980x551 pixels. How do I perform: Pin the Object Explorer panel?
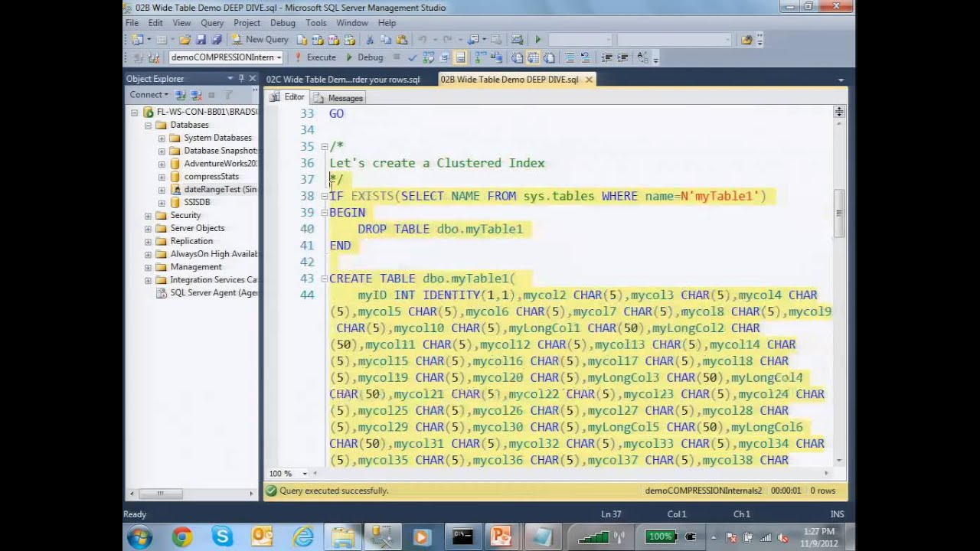coord(241,78)
